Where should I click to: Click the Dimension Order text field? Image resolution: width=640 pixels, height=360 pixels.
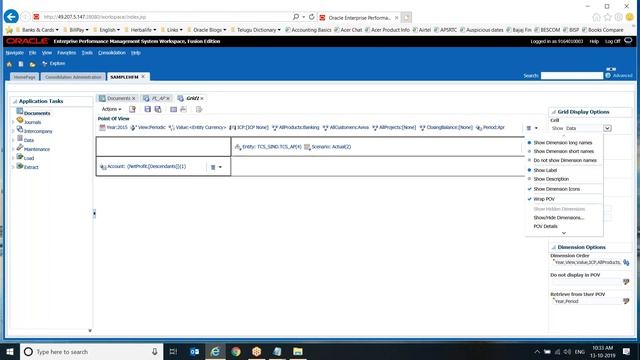pos(587,262)
